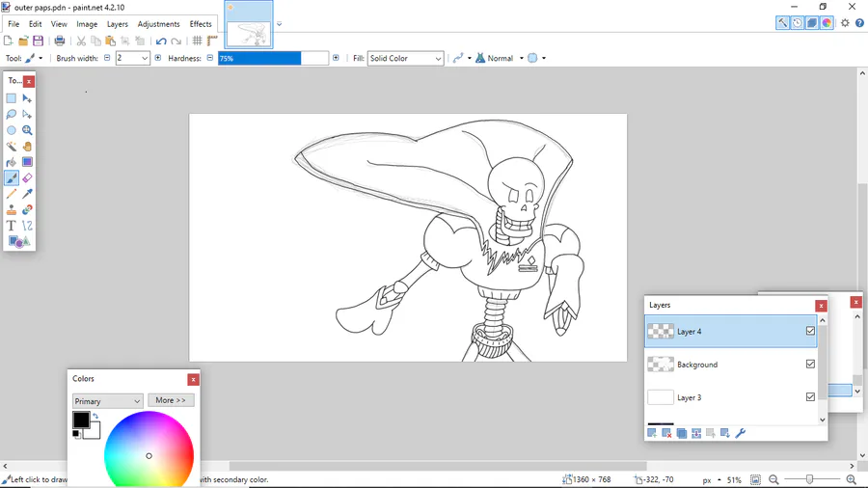
Task: Uncheck Layer 3 visibility checkbox
Action: (x=810, y=397)
